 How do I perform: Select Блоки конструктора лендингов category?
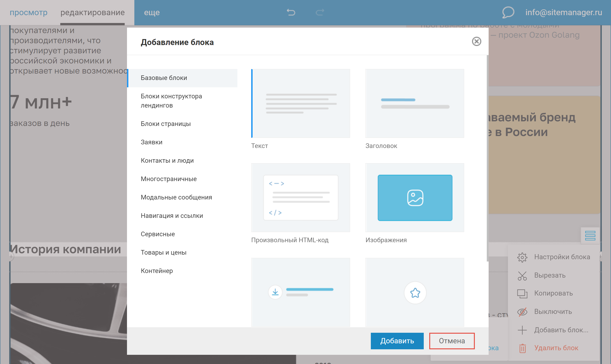pos(171,101)
